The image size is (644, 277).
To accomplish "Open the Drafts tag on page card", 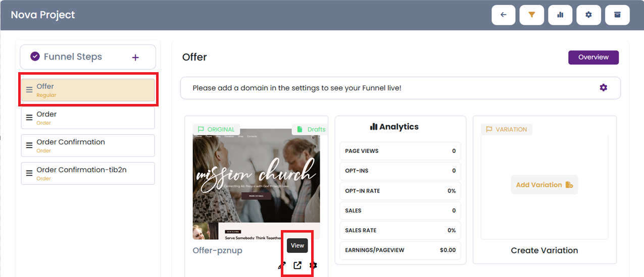I will click(311, 130).
